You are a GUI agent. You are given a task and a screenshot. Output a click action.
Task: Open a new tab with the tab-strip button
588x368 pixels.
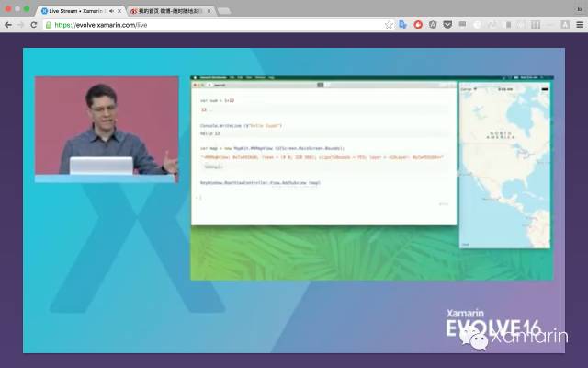click(x=224, y=11)
